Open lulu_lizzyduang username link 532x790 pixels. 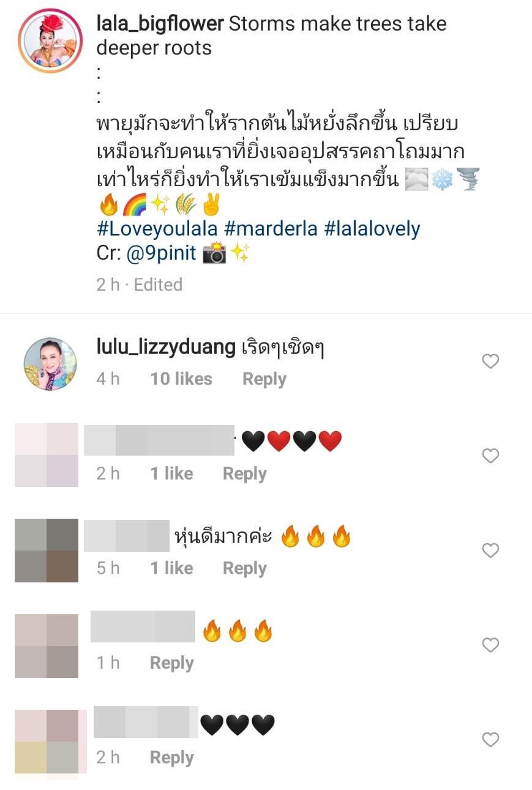click(166, 348)
